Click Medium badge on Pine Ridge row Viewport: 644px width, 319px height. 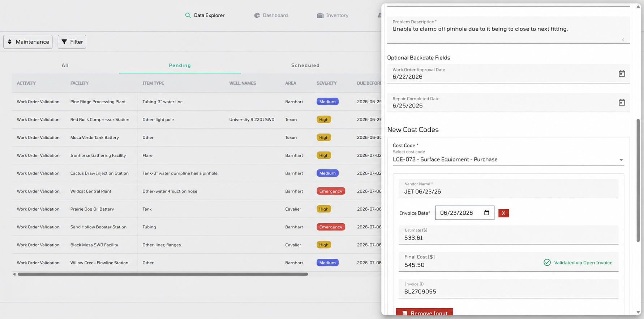pos(327,102)
